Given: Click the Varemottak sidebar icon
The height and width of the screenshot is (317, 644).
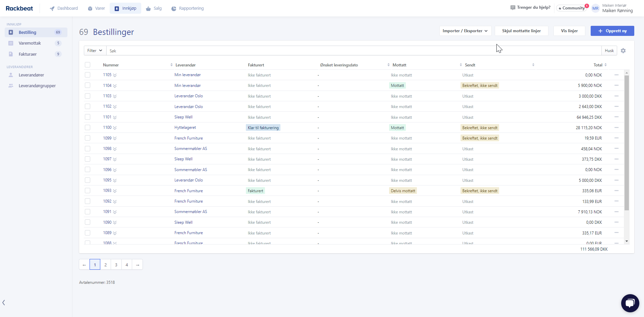Looking at the screenshot, I should point(11,43).
